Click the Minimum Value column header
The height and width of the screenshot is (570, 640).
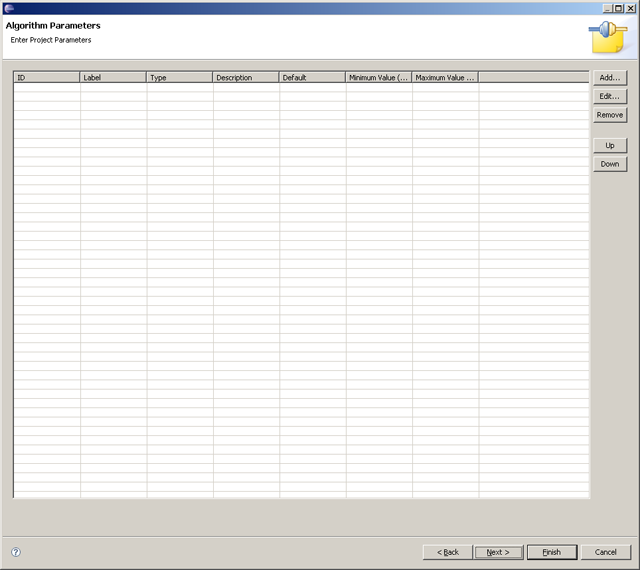[379, 77]
